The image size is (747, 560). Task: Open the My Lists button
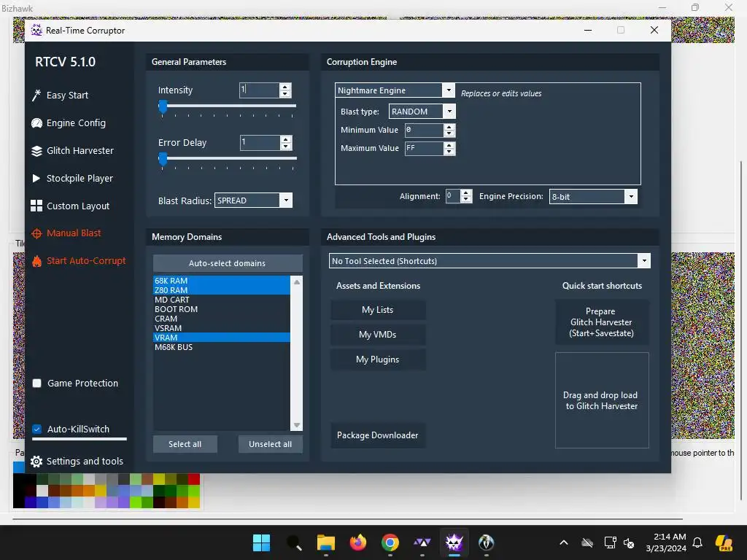click(378, 310)
